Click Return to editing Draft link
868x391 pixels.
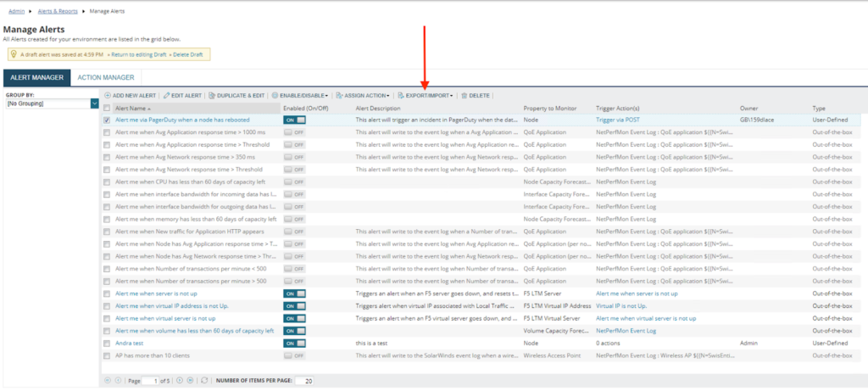point(137,54)
